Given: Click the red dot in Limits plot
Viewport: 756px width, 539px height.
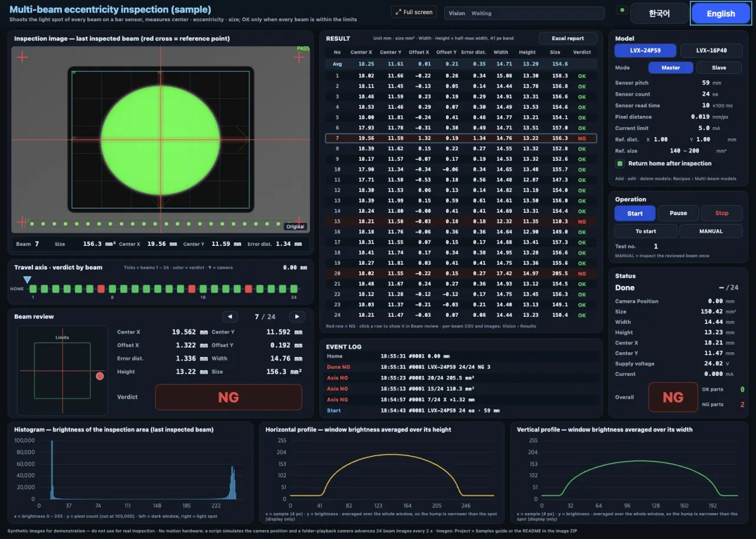Looking at the screenshot, I should (100, 376).
